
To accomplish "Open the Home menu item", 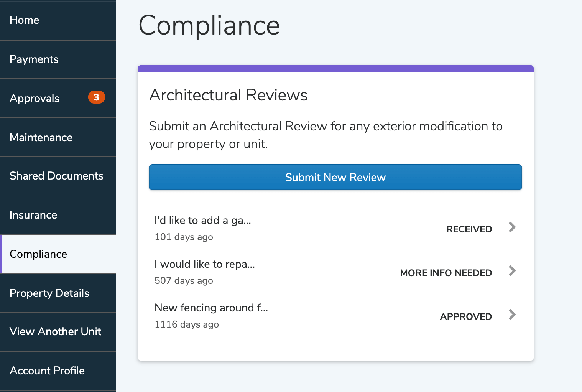I will (25, 20).
